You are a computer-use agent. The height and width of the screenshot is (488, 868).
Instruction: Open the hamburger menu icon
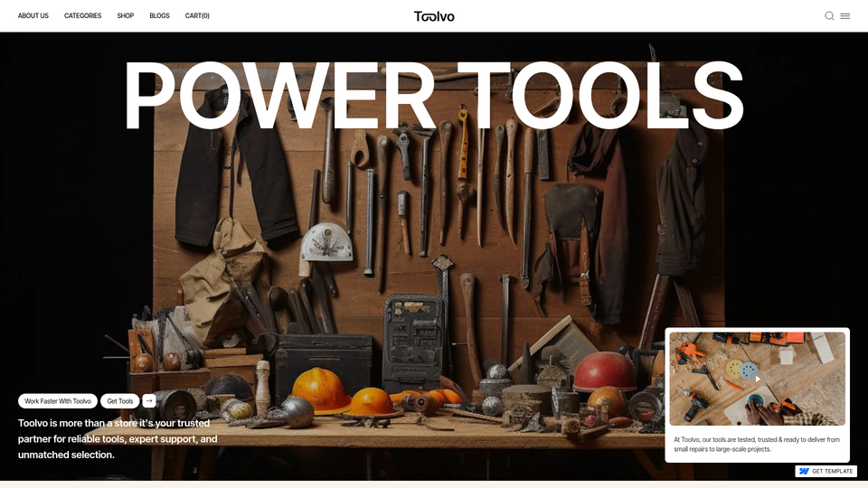pyautogui.click(x=845, y=16)
